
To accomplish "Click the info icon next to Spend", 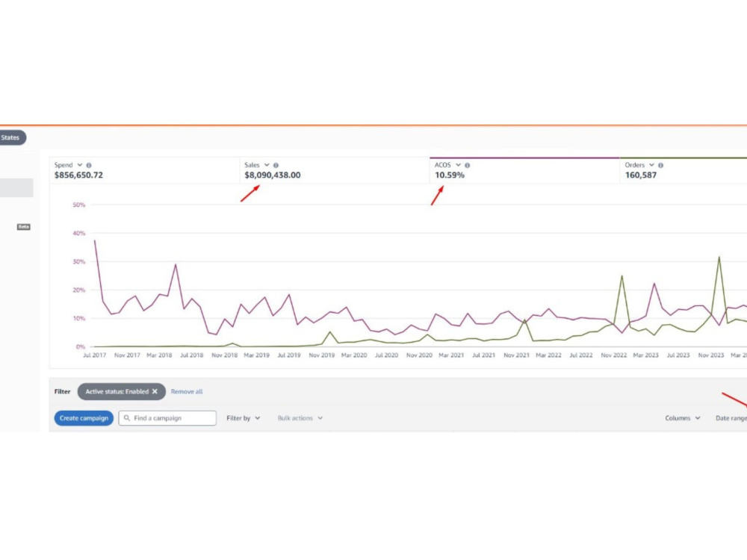I will tap(89, 165).
